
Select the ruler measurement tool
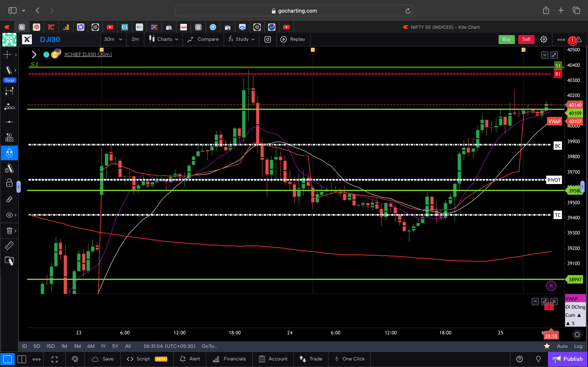pyautogui.click(x=9, y=245)
